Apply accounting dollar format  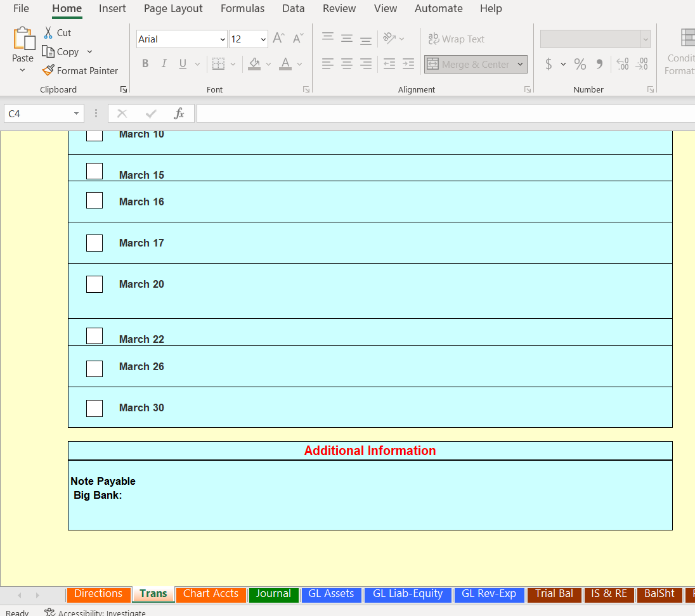click(x=549, y=64)
